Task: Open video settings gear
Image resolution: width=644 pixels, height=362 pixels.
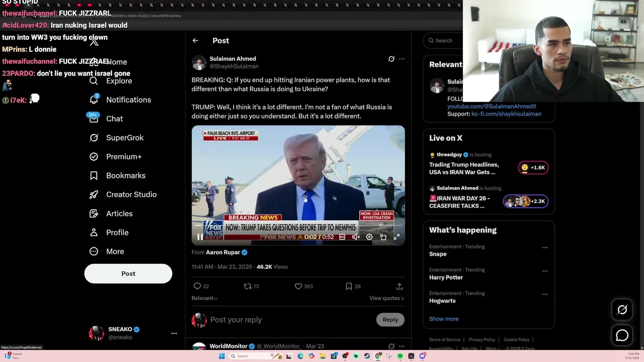Action: coord(369,237)
